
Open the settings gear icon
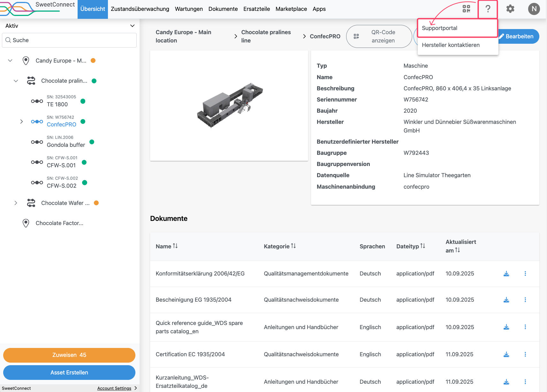tap(510, 9)
